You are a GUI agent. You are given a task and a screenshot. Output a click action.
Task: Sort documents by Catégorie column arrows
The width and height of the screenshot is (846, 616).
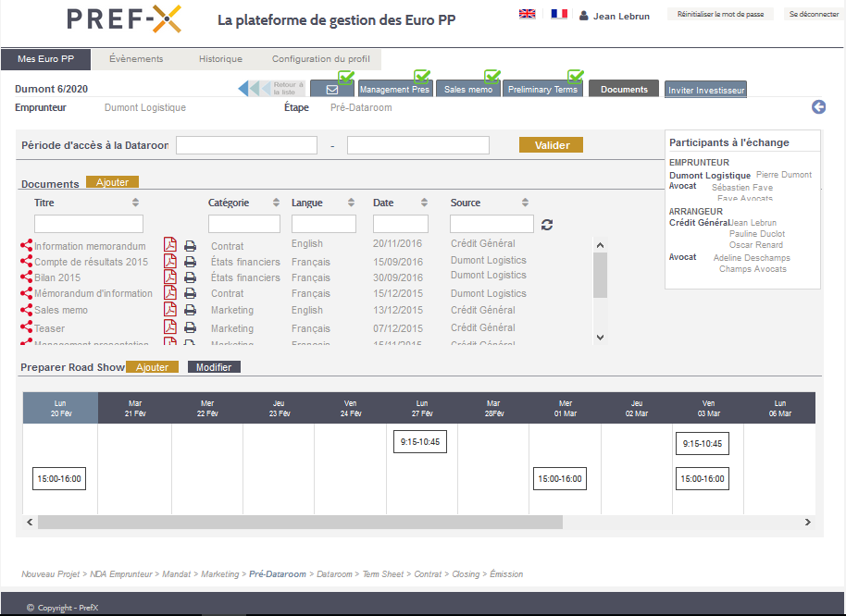(276, 203)
